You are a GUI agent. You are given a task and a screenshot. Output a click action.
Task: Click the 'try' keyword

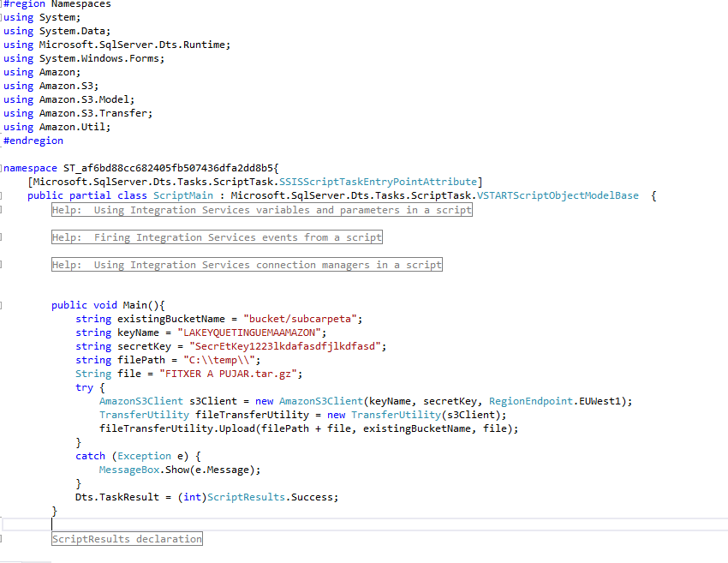[x=84, y=387]
